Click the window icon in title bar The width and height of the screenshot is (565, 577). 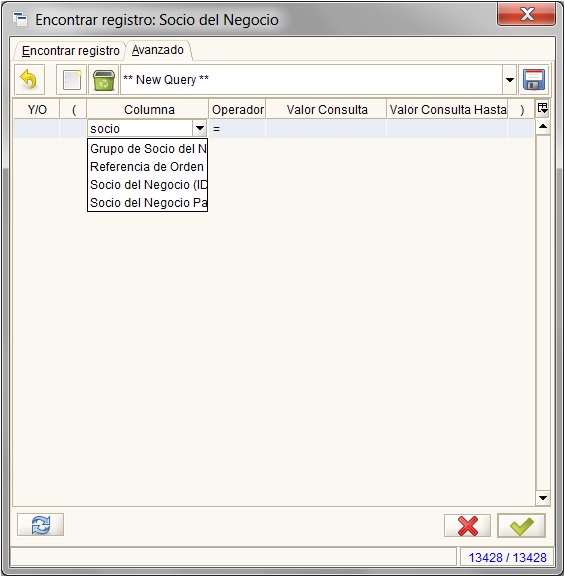tap(20, 19)
